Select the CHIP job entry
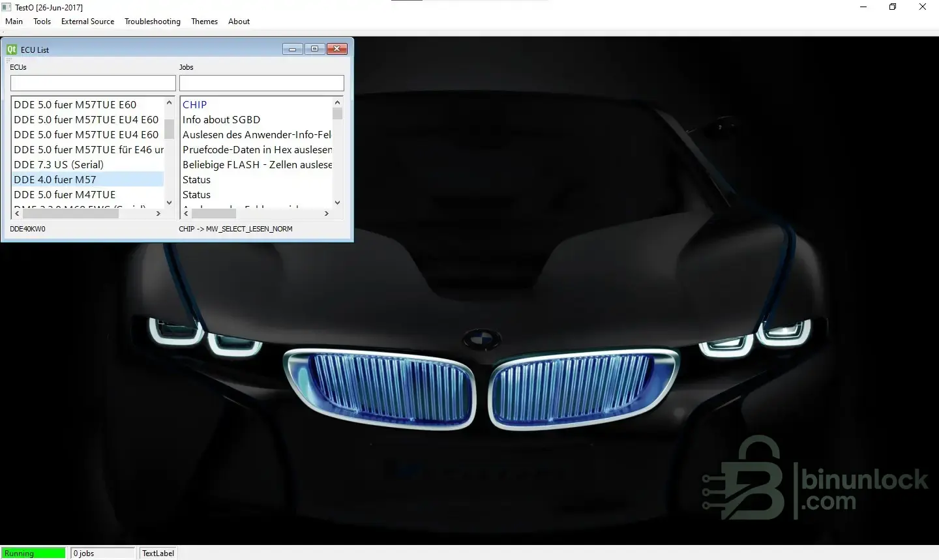The image size is (939, 560). 194,105
